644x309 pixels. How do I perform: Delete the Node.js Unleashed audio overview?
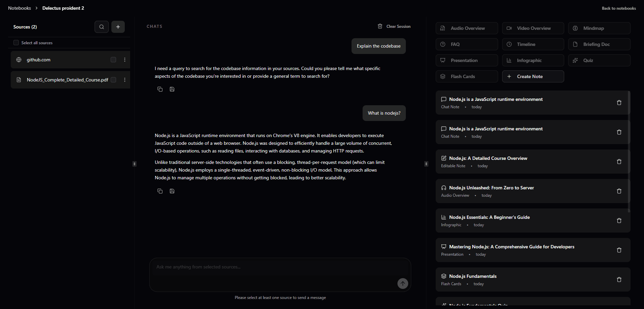click(x=619, y=191)
